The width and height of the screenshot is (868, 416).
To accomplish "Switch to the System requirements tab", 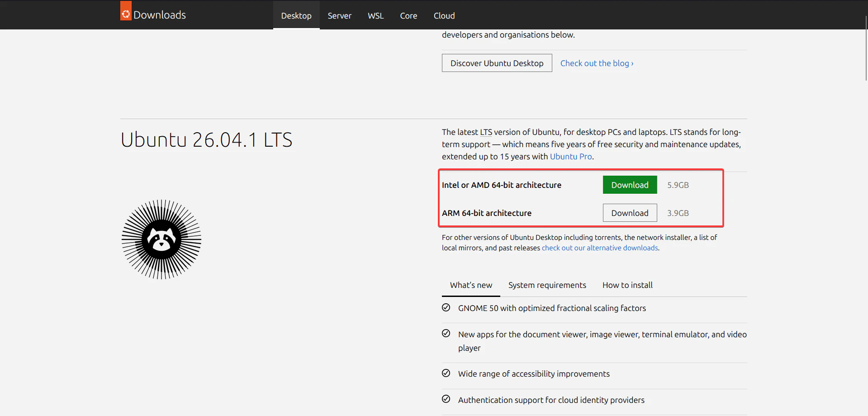I will click(x=547, y=285).
